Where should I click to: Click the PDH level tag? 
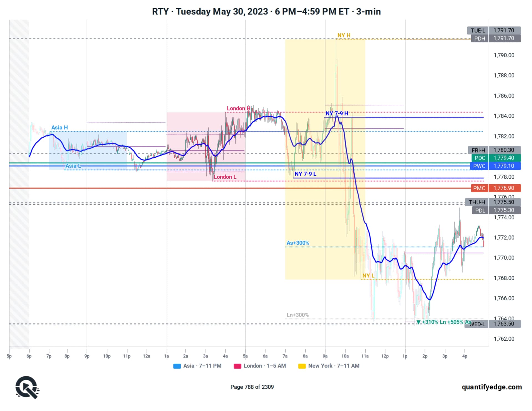(479, 38)
